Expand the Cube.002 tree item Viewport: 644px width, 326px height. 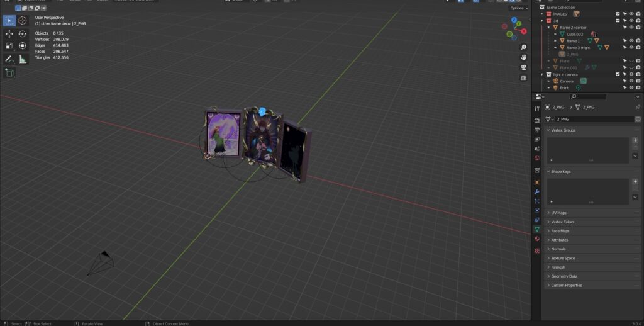pos(556,34)
